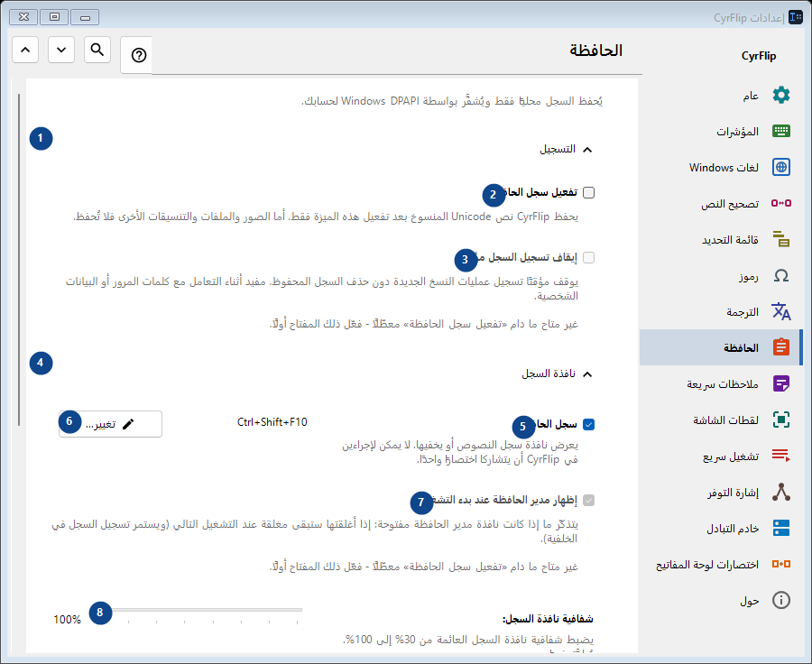Collapse the التسجيل section chevron

[x=586, y=150]
